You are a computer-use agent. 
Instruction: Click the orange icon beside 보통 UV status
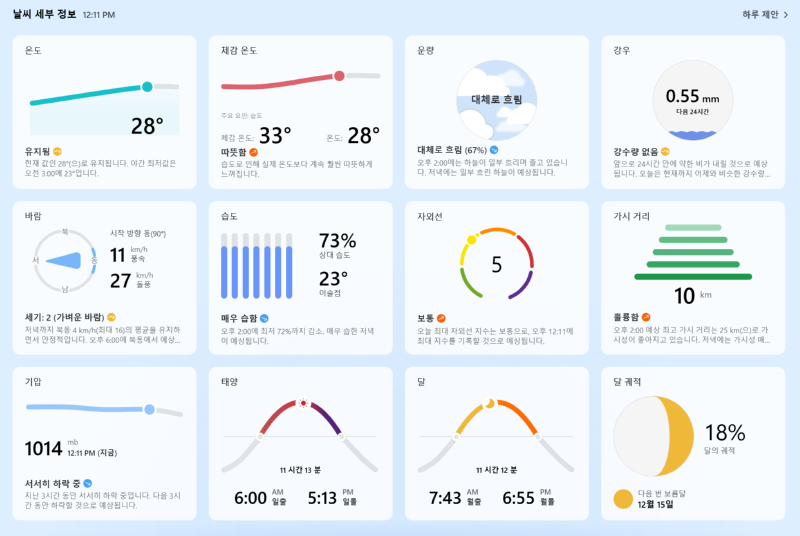tap(441, 318)
